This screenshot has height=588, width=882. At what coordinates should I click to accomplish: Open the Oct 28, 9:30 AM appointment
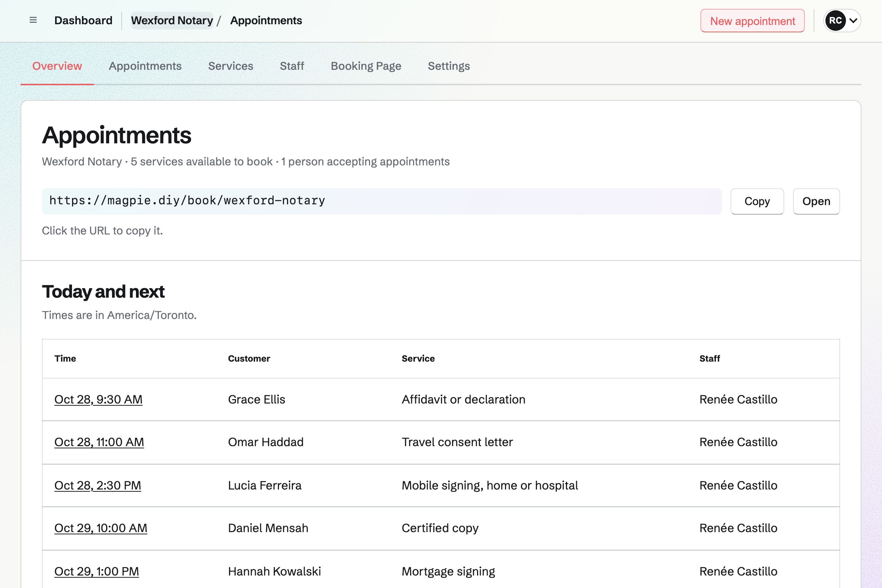pos(98,399)
